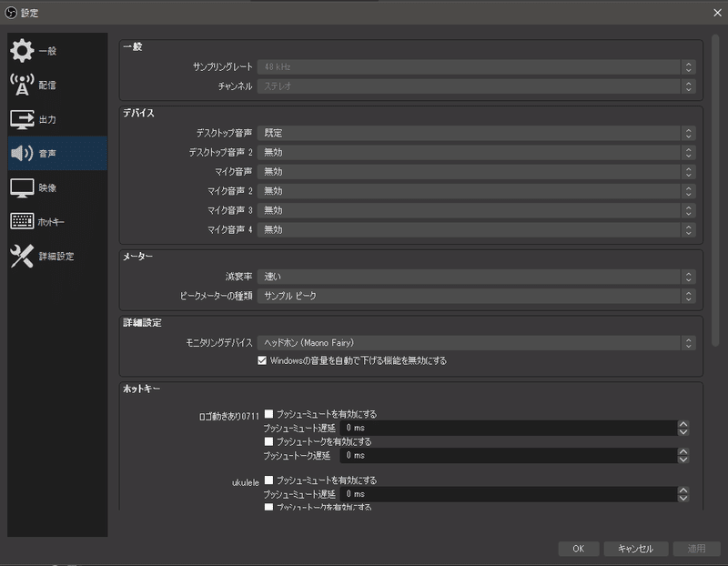The height and width of the screenshot is (566, 728).
Task: Open the 出力 (Output) monitor icon
Action: point(22,119)
